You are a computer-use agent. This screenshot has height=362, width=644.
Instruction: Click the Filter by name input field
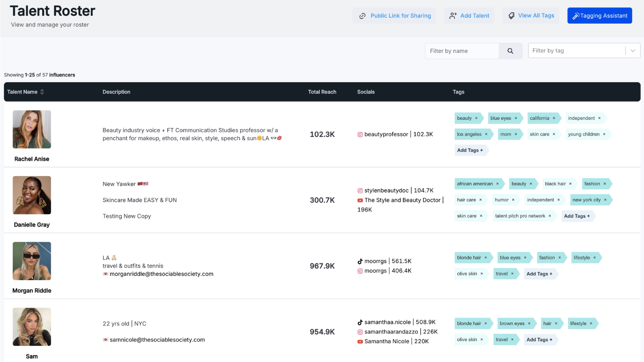[x=462, y=51]
